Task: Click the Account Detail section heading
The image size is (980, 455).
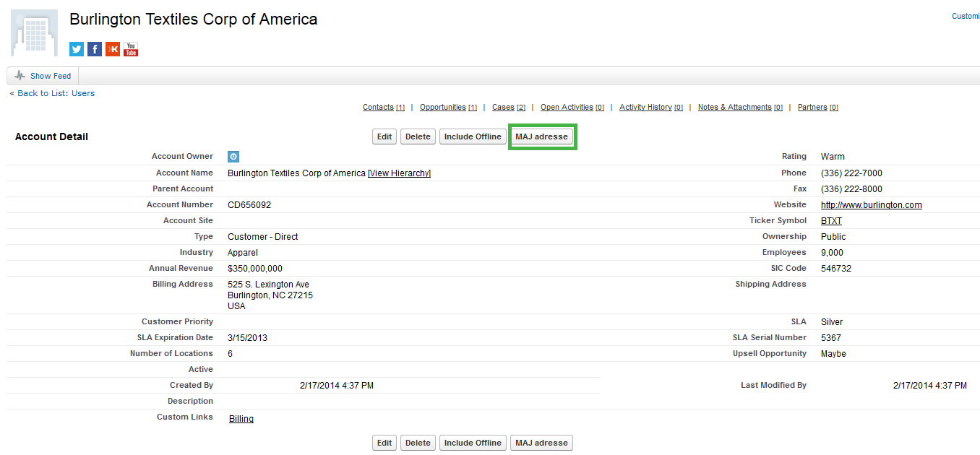Action: [51, 136]
